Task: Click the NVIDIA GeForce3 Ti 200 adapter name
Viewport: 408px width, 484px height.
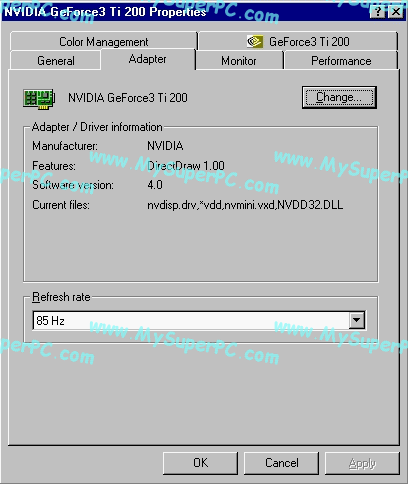Action: click(128, 98)
